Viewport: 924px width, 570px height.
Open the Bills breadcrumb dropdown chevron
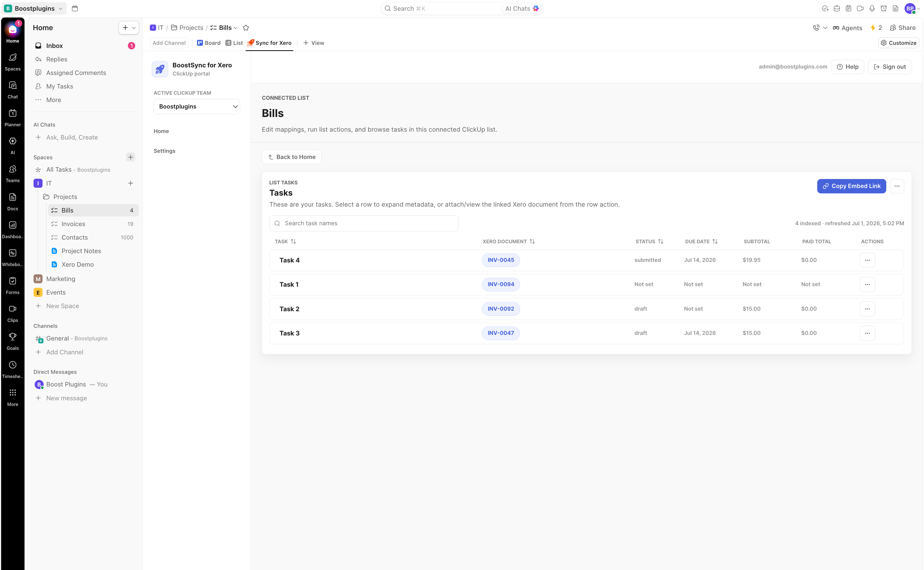236,28
